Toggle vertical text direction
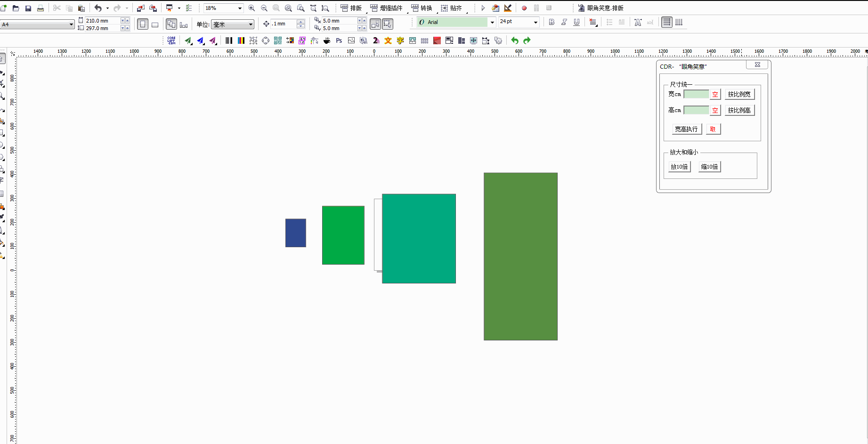 click(679, 22)
